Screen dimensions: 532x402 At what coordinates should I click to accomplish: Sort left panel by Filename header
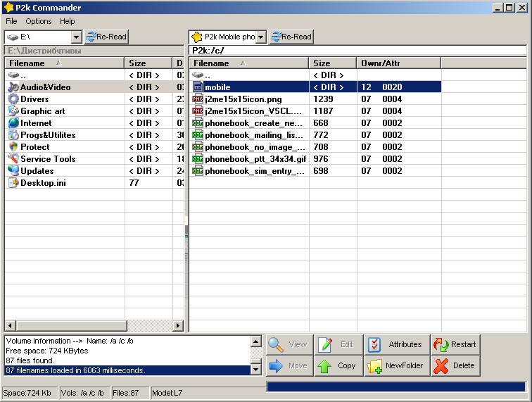65,63
